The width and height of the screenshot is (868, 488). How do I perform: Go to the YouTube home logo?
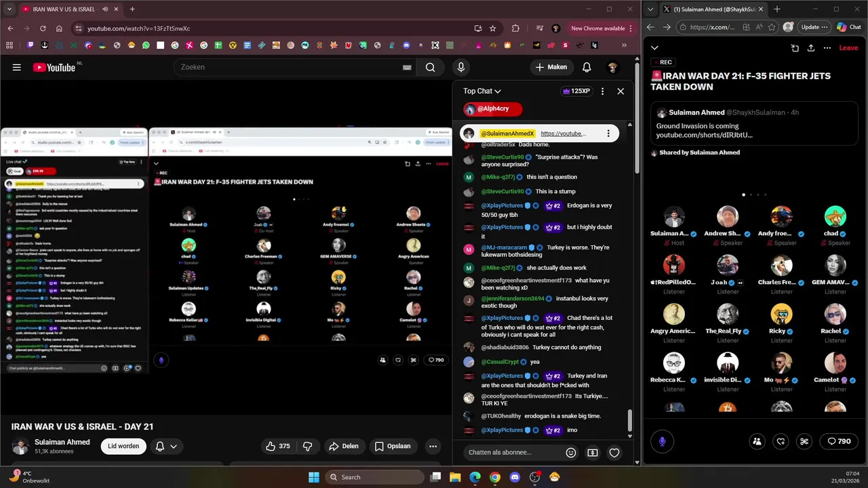tap(54, 67)
